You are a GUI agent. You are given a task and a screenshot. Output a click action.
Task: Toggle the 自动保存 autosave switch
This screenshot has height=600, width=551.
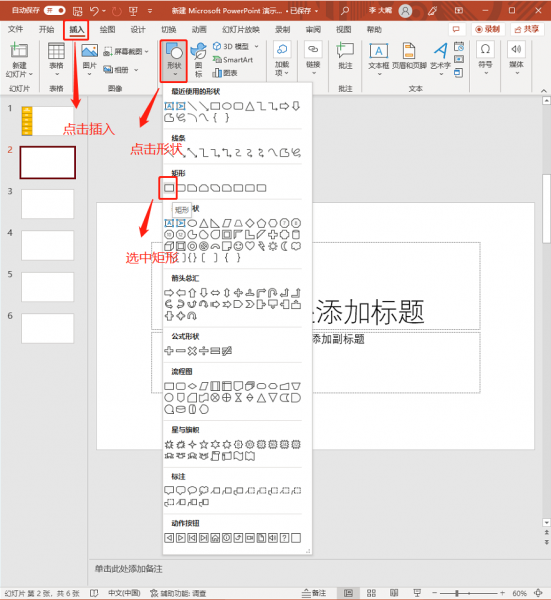coord(55,10)
